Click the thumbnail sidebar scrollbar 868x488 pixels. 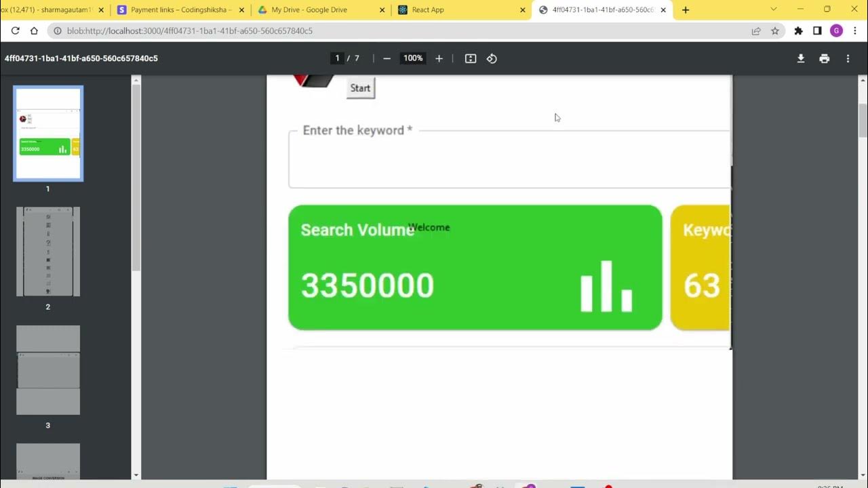(136, 178)
